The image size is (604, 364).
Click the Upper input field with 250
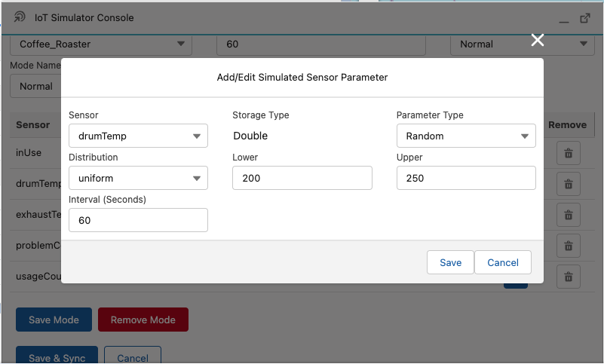466,178
